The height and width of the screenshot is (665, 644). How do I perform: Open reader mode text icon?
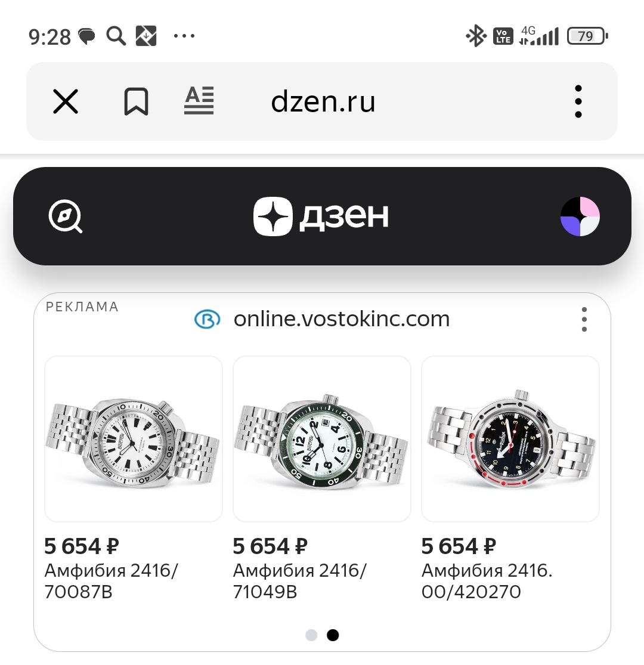pos(199,101)
